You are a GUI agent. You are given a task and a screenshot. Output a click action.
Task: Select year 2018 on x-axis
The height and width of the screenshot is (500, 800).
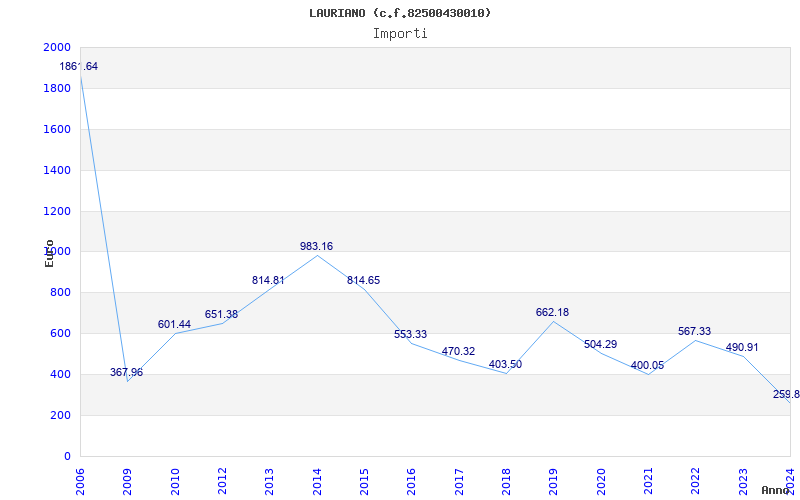pos(506,481)
